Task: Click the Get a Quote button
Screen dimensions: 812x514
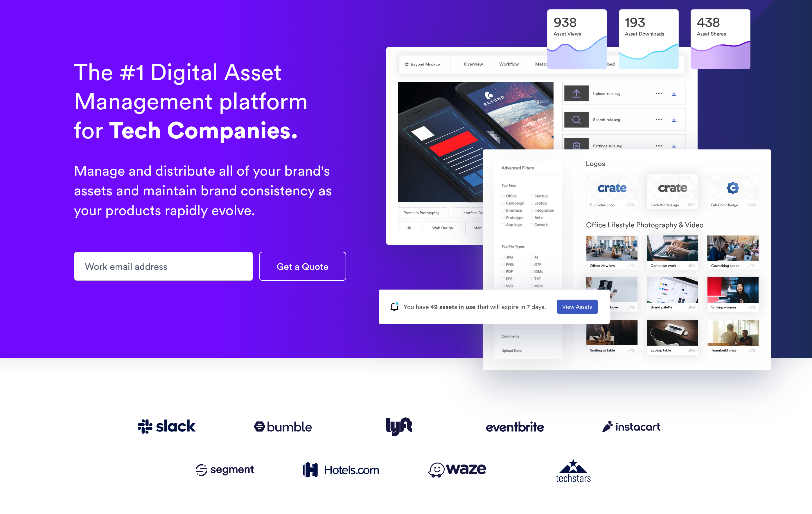Action: click(x=302, y=266)
